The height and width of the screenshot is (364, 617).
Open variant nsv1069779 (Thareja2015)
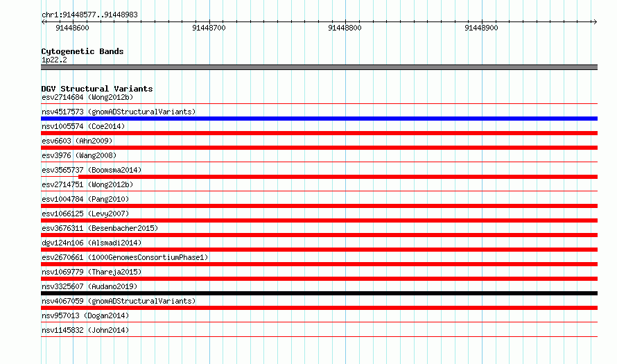click(92, 272)
